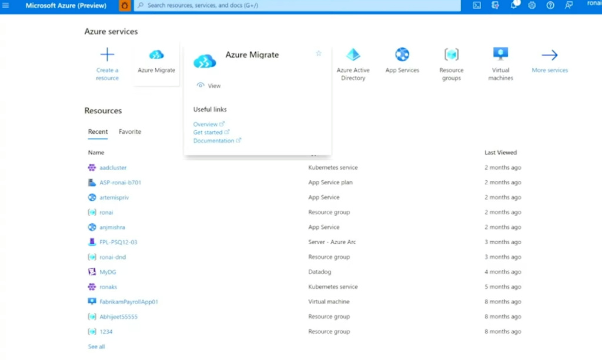Click the 'App Service plan' type cell
Image resolution: width=602 pixels, height=364 pixels.
(x=330, y=183)
